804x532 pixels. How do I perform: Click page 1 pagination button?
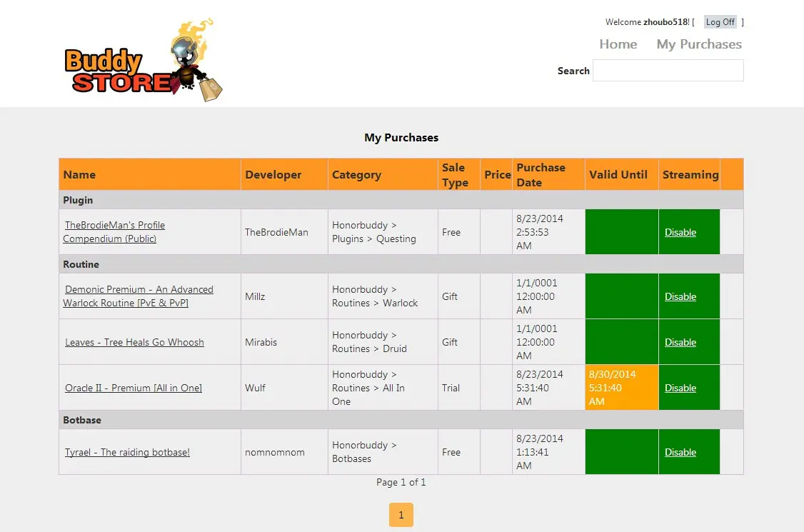pyautogui.click(x=401, y=515)
